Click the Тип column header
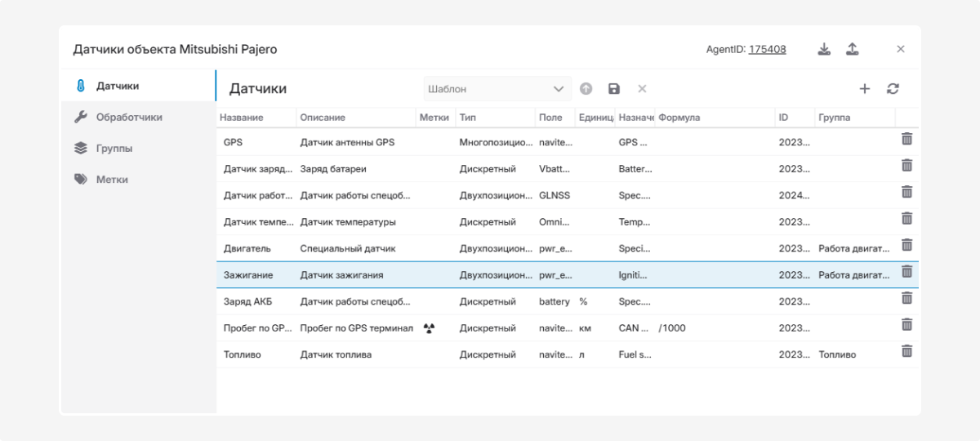Screen dimensions: 980x441 (468, 118)
